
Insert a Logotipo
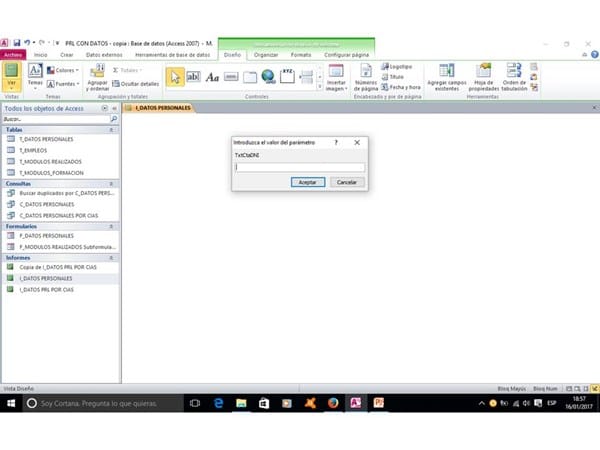[x=396, y=67]
